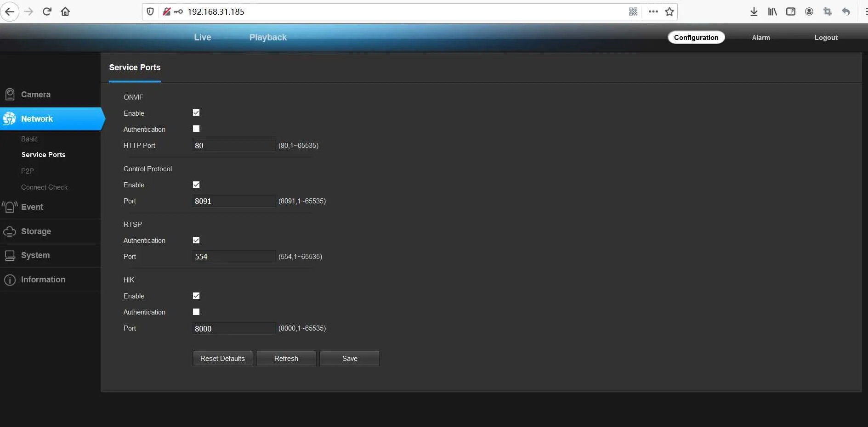The image size is (868, 427).
Task: Switch to the Playback tab
Action: coord(268,37)
